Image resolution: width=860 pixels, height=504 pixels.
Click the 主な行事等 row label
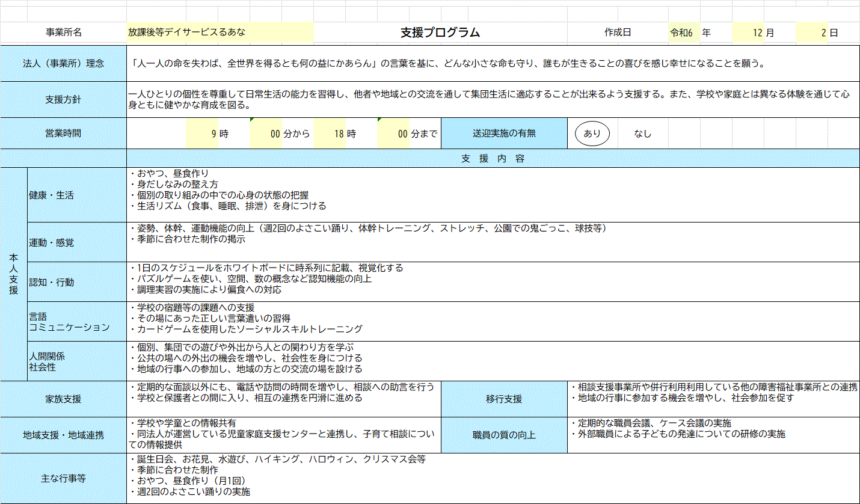point(63,479)
